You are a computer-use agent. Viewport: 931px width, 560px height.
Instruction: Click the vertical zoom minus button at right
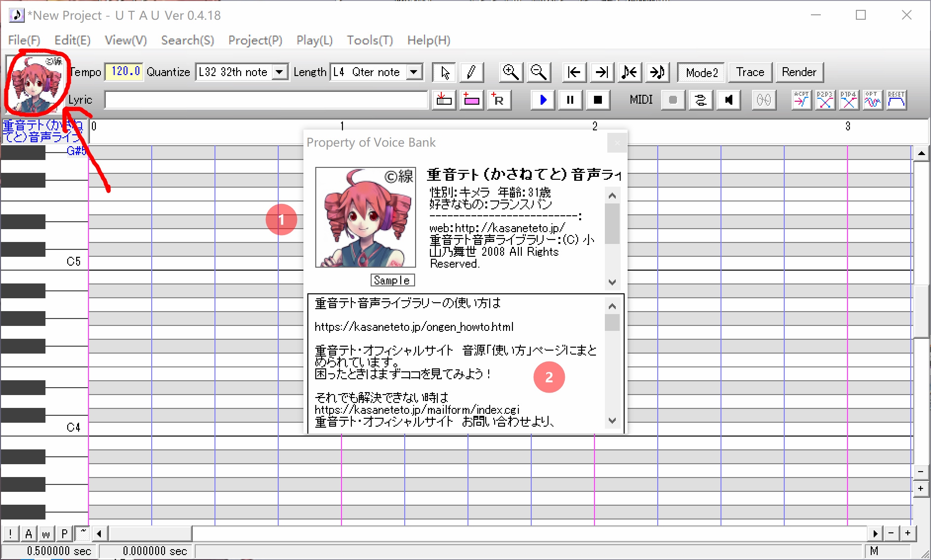pyautogui.click(x=921, y=472)
